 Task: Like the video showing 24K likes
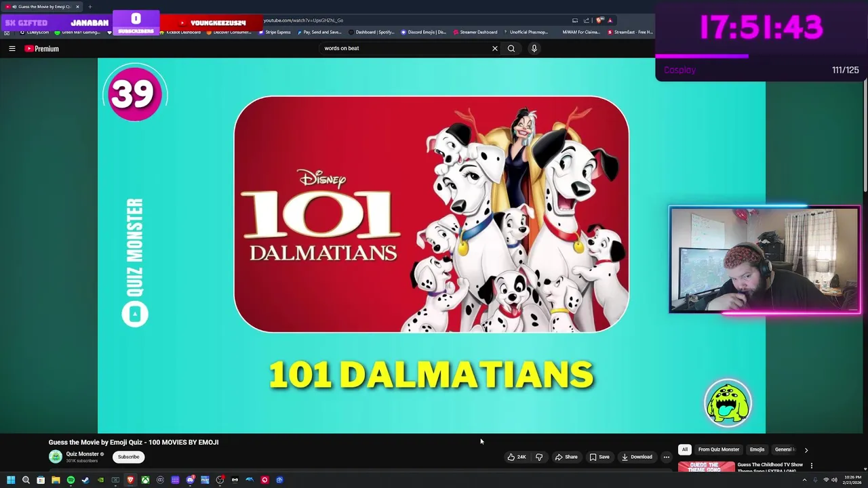517,457
